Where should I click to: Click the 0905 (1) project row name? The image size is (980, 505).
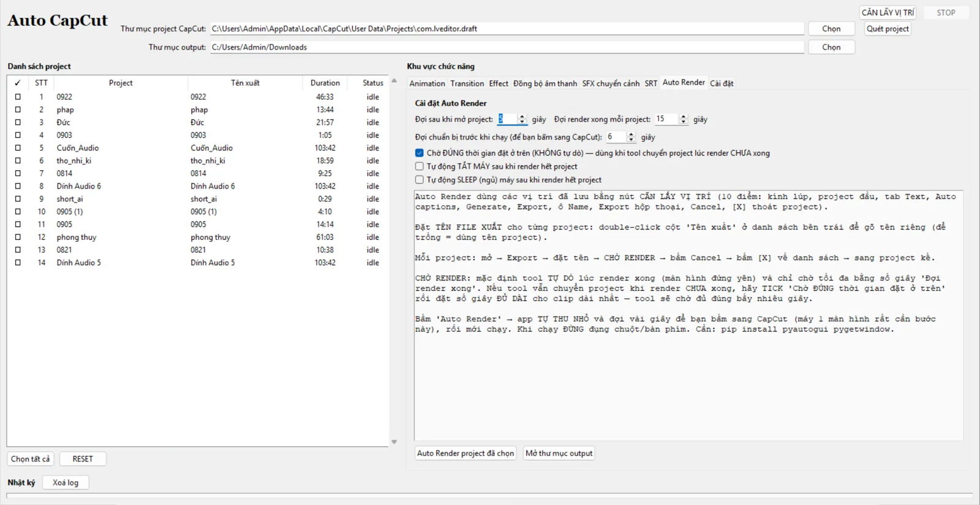(x=70, y=212)
